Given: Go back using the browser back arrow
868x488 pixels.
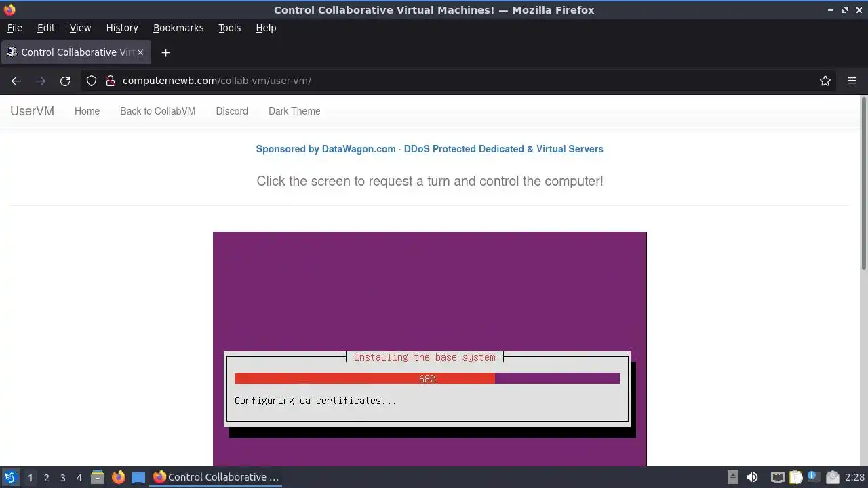Looking at the screenshot, I should pyautogui.click(x=16, y=81).
